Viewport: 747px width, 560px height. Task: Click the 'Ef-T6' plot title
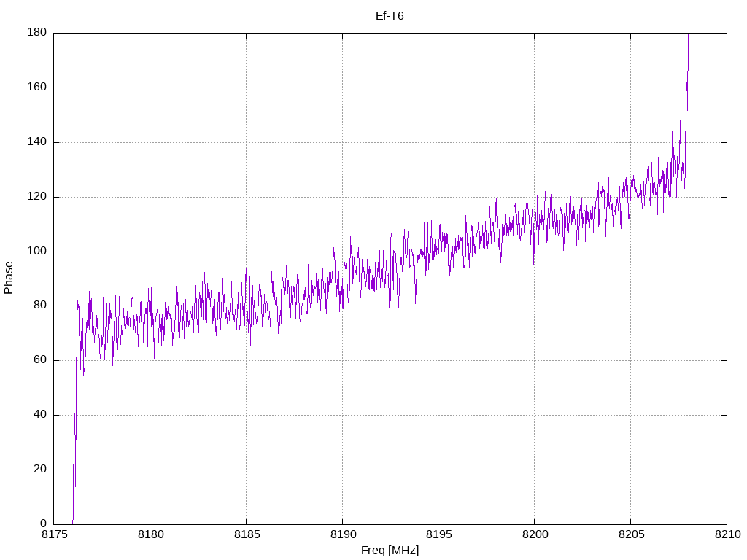click(390, 15)
